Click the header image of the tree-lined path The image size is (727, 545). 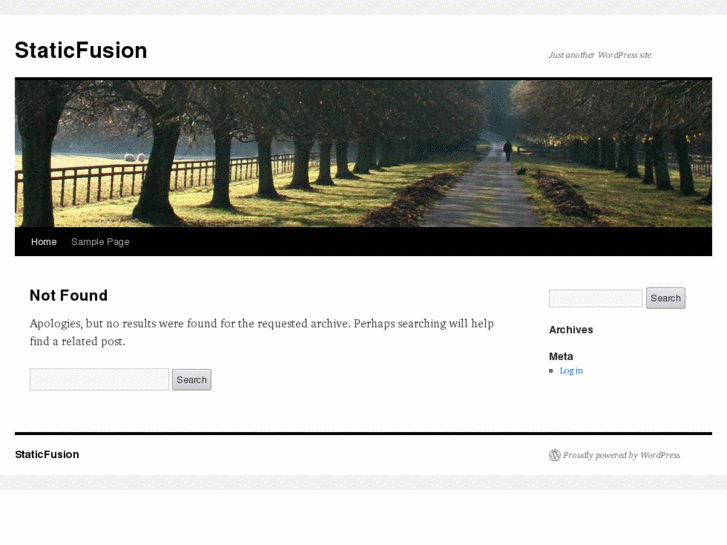coord(363,153)
